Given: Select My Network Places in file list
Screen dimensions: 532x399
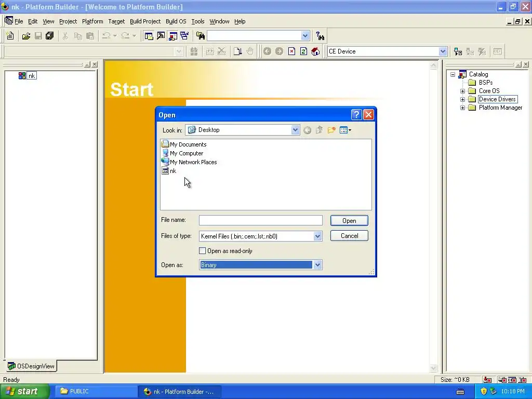Looking at the screenshot, I should (189, 162).
